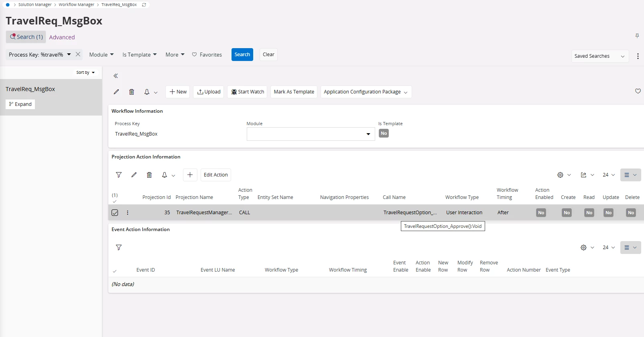Uncheck the row checkbox for projection 35
This screenshot has height=337, width=644.
click(115, 213)
